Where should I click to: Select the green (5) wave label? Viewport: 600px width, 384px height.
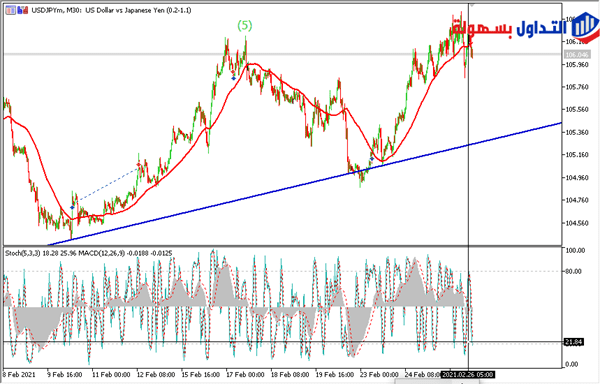tap(245, 26)
